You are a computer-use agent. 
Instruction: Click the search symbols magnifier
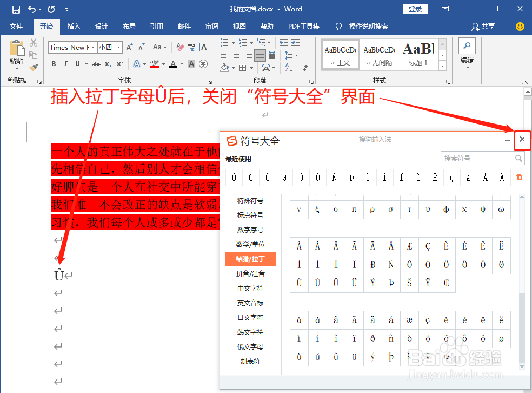coord(518,158)
